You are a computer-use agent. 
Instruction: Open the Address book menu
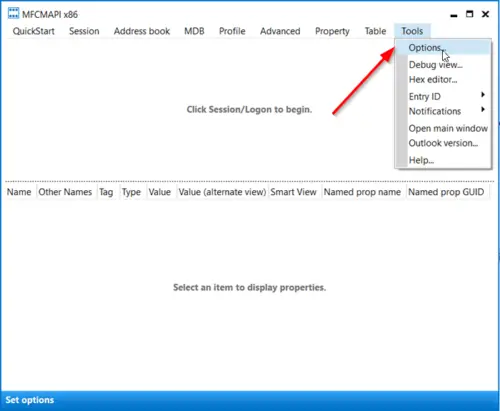[x=142, y=31]
